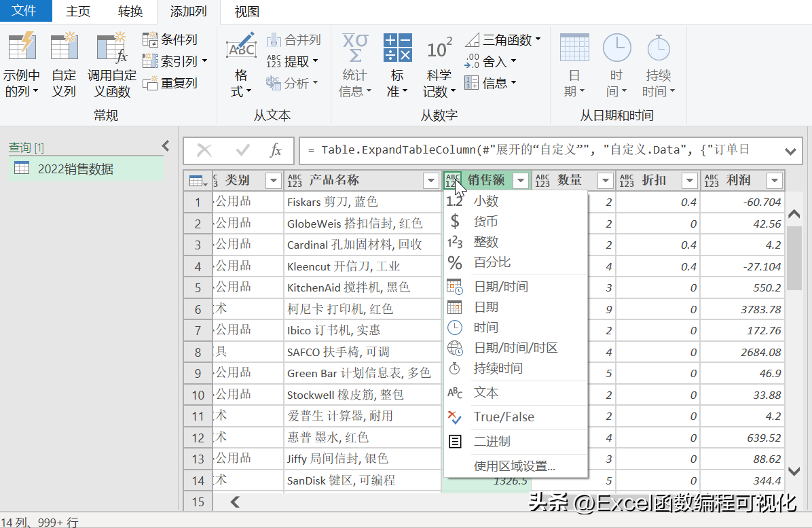Switch to the 转换 Transform tab
Screen dimensions: 812x528
pyautogui.click(x=130, y=12)
